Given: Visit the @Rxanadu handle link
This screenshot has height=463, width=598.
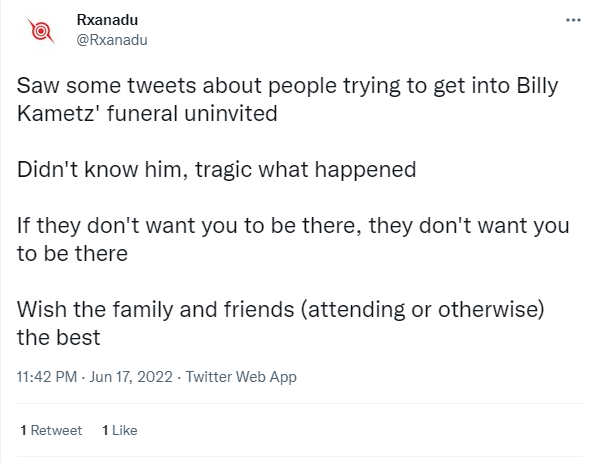Looking at the screenshot, I should click(112, 40).
